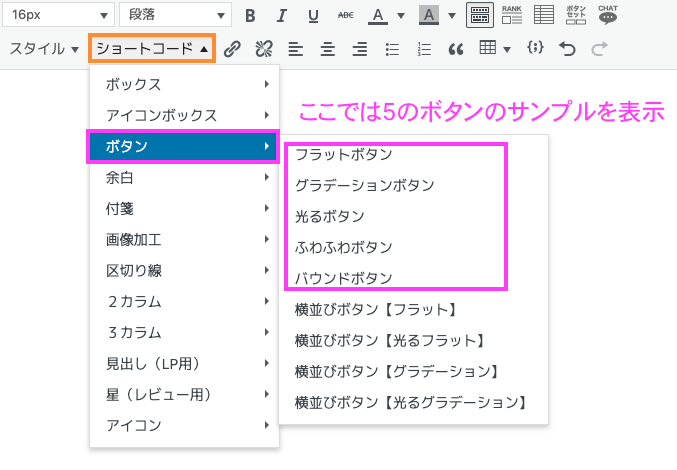
Task: Select the ボタン menu item
Action: coord(183,146)
